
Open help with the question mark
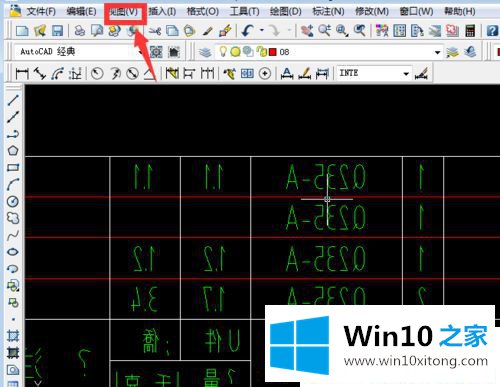[x=492, y=31]
